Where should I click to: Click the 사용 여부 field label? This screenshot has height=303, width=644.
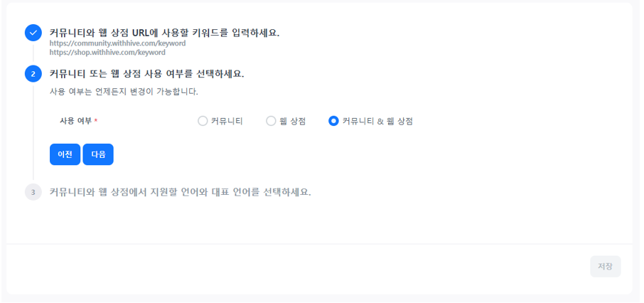pyautogui.click(x=75, y=121)
